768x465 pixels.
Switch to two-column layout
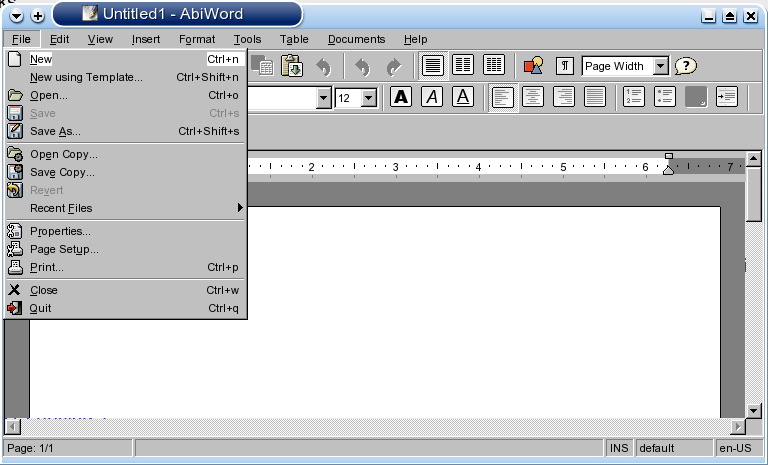463,66
